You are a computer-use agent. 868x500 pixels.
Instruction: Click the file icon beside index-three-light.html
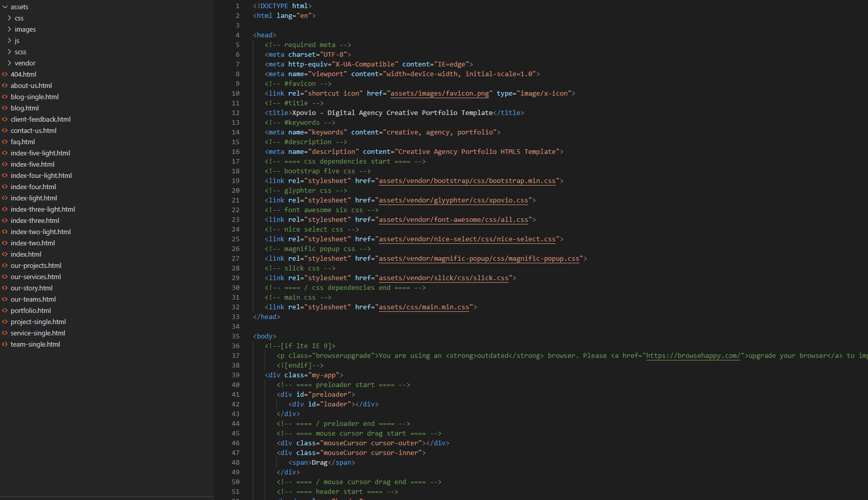[5, 209]
